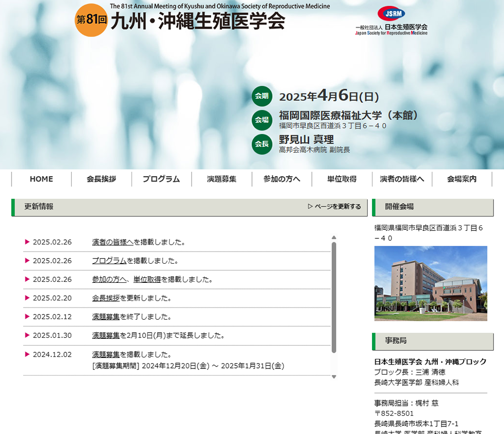The height and width of the screenshot is (434, 504).
Task: Click the orange 第81回 circle badge
Action: click(x=92, y=21)
